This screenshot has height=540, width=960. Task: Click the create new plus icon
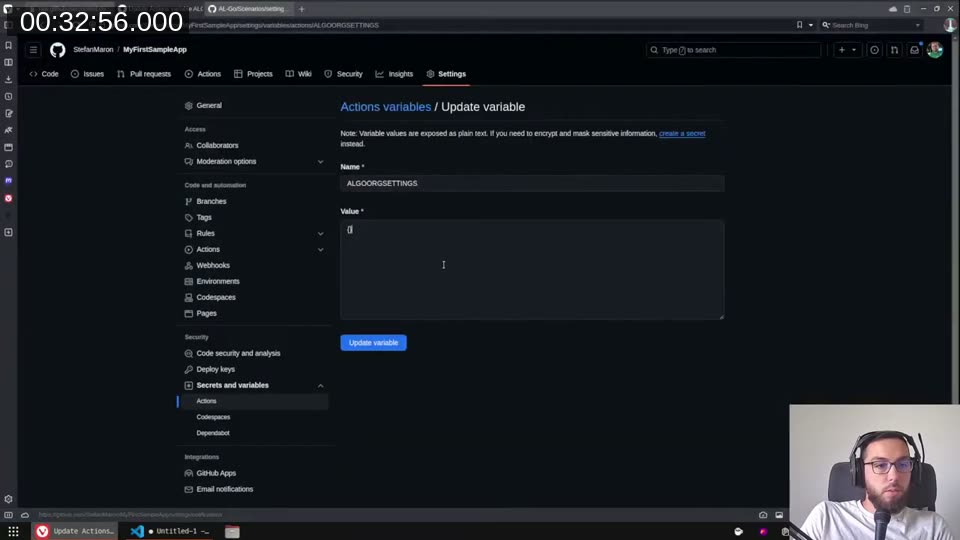click(842, 50)
